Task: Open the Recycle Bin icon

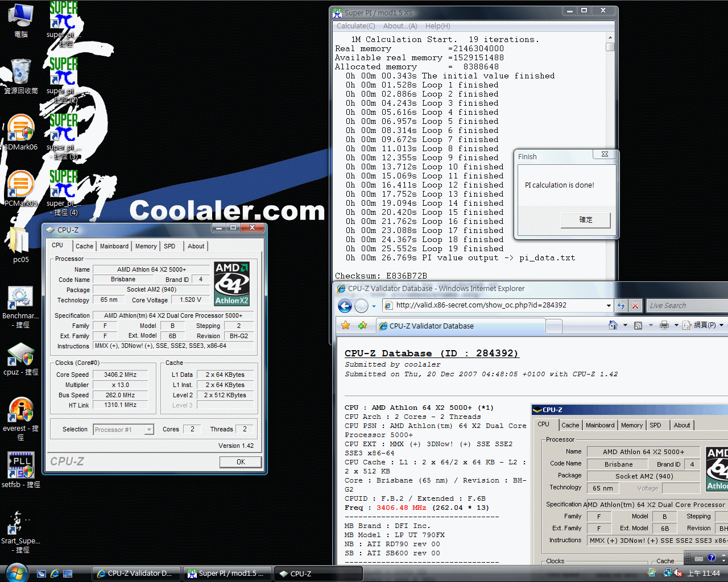Action: coord(21,76)
